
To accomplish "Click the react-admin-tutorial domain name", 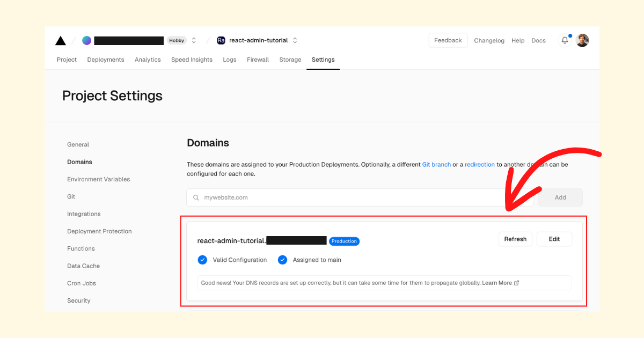I will pos(231,241).
